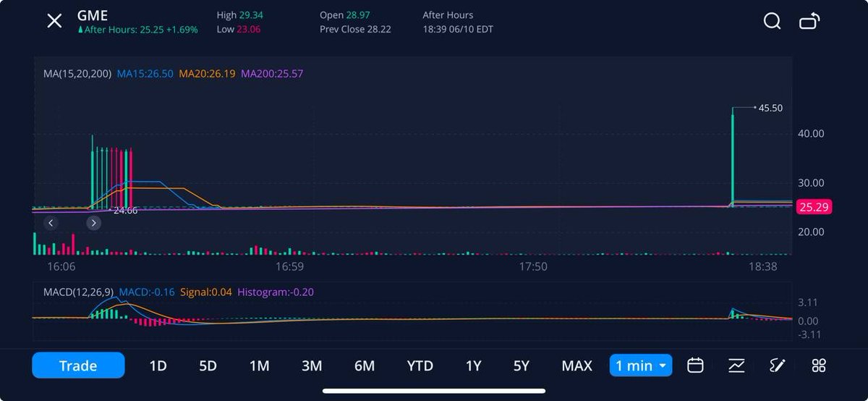The height and width of the screenshot is (401, 868).
Task: Open the calendar date picker icon
Action: (695, 366)
